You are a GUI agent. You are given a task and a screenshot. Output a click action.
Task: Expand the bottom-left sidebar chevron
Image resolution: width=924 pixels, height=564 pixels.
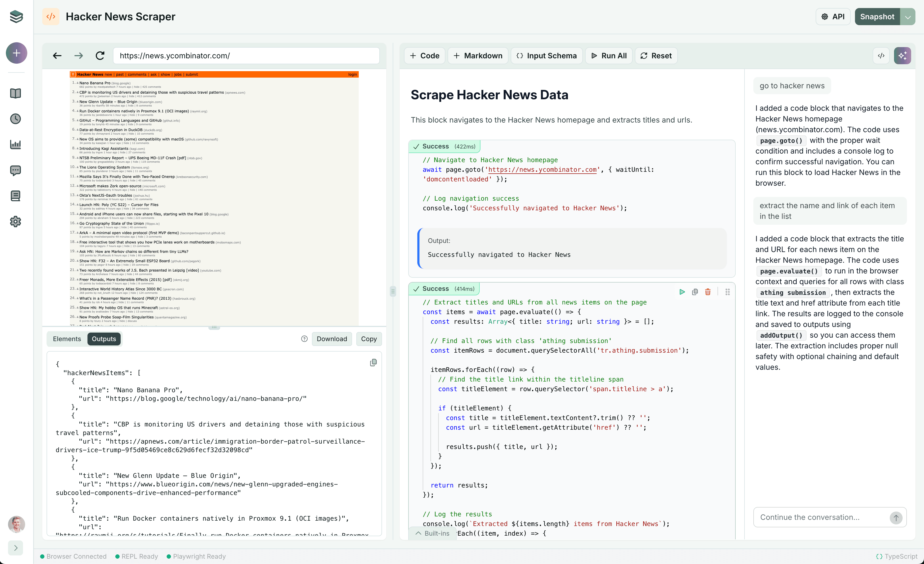point(15,548)
